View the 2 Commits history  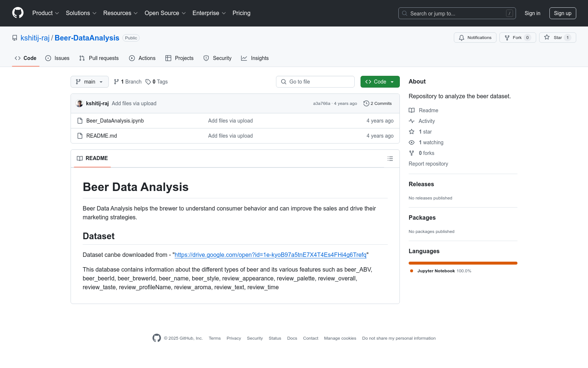377,103
